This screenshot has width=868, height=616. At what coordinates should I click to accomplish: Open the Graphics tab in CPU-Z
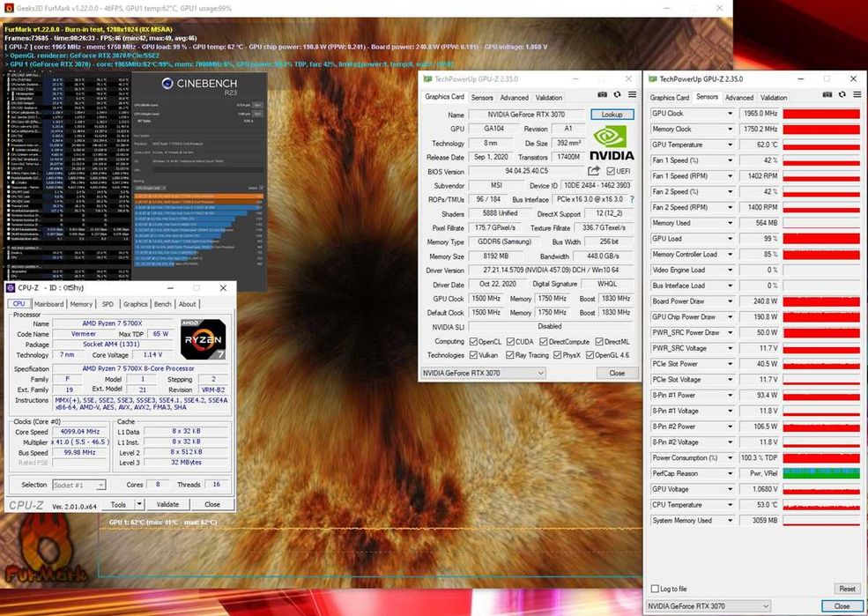pos(135,304)
